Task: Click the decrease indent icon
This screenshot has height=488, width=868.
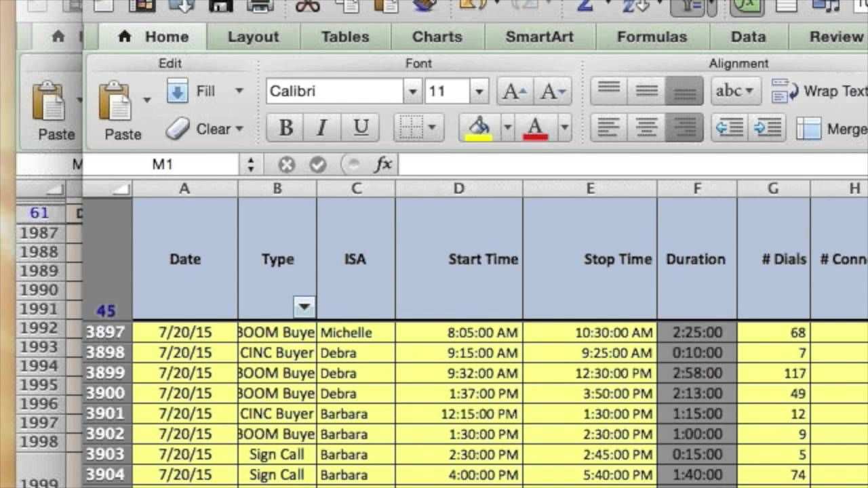Action: (x=730, y=128)
